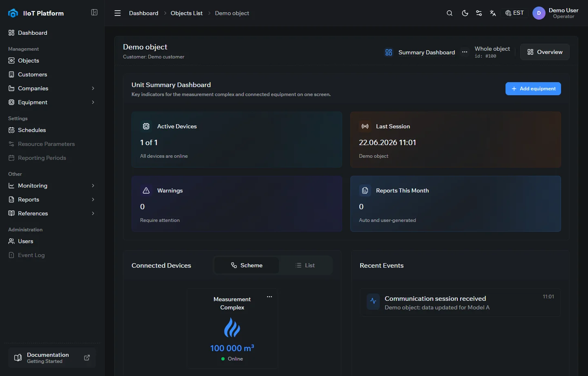Expand the Reports submenu chevron
This screenshot has height=376, width=588.
click(x=93, y=199)
